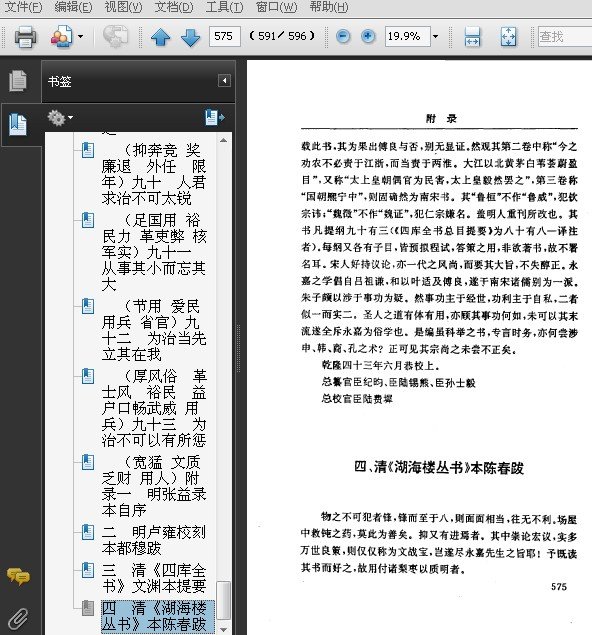The width and height of the screenshot is (592, 635).
Task: Click the fit one full page icon
Action: 509,37
